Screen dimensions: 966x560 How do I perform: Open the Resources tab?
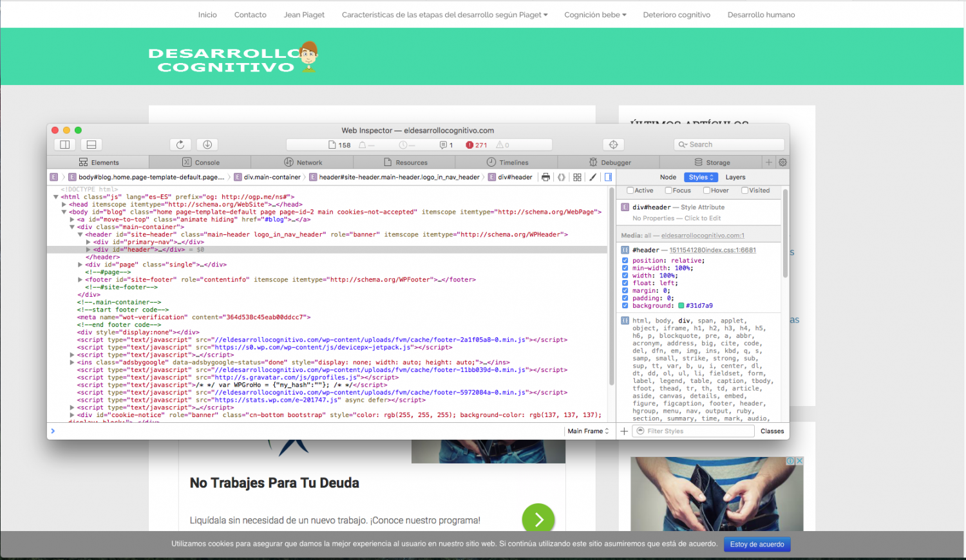(x=405, y=162)
